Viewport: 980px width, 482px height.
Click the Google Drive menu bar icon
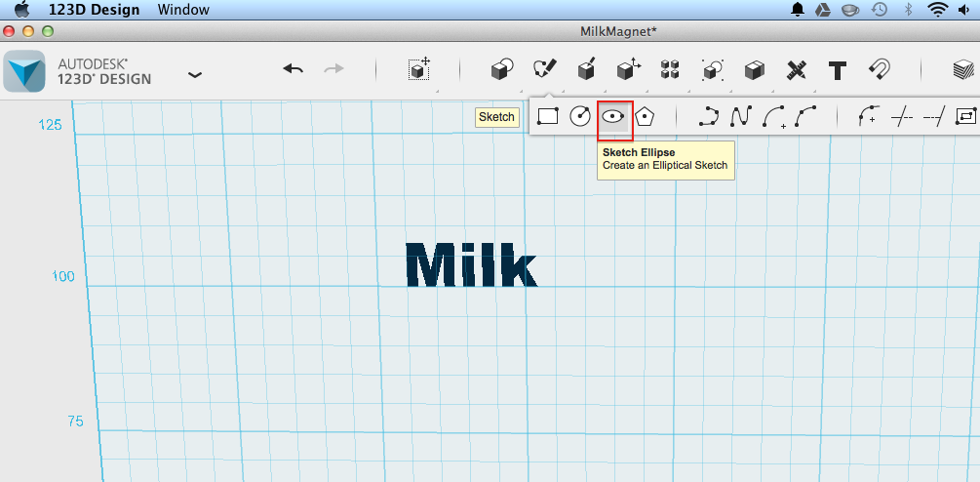(822, 9)
